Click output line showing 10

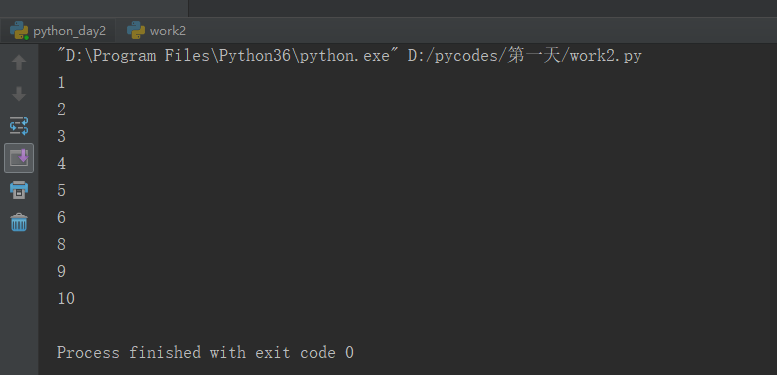[66, 298]
